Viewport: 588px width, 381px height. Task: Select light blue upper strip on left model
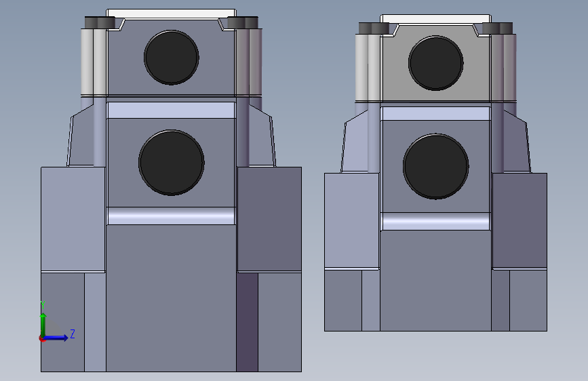(172, 111)
